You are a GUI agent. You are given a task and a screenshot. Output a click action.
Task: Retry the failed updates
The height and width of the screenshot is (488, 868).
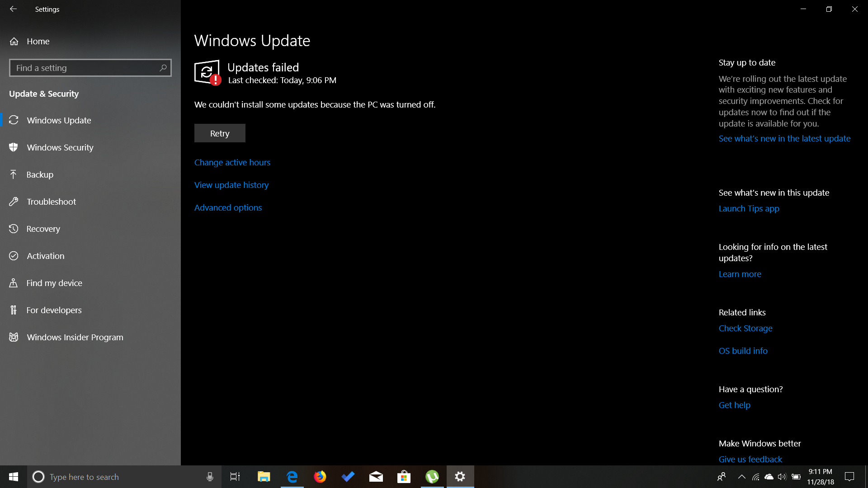(220, 133)
